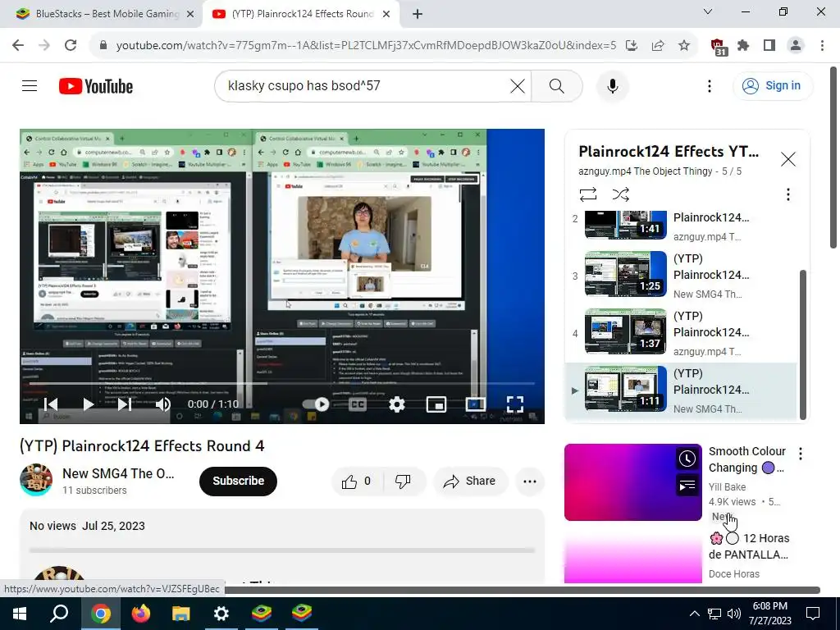Open the 12 Horas de PANTALLA video title

(749, 546)
